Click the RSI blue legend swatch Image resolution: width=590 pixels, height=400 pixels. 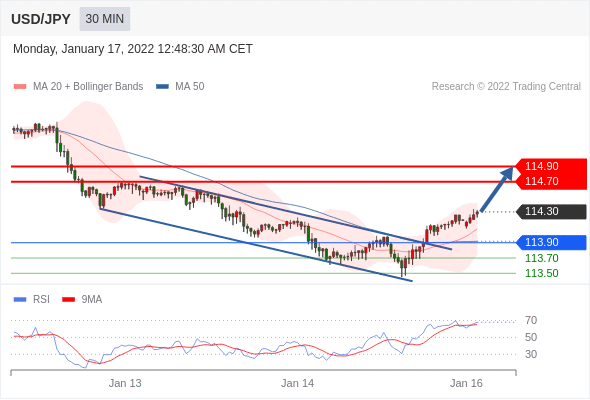click(x=20, y=300)
